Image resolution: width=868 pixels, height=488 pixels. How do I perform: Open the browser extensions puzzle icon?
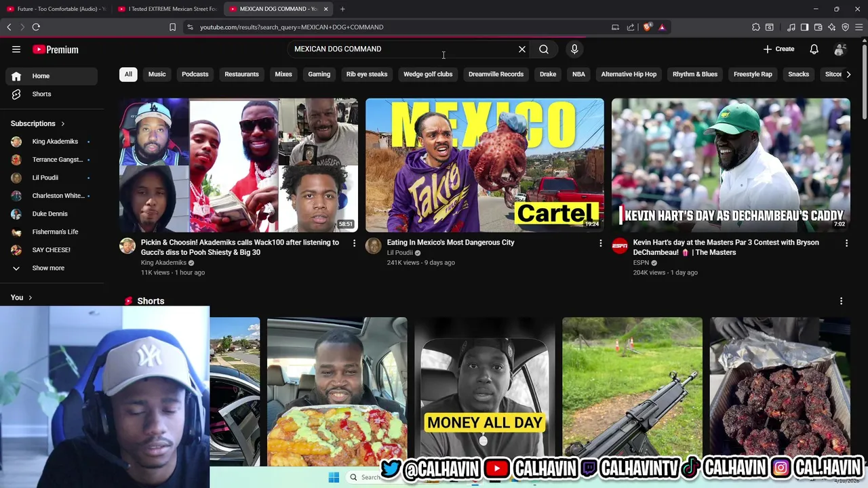[756, 27]
